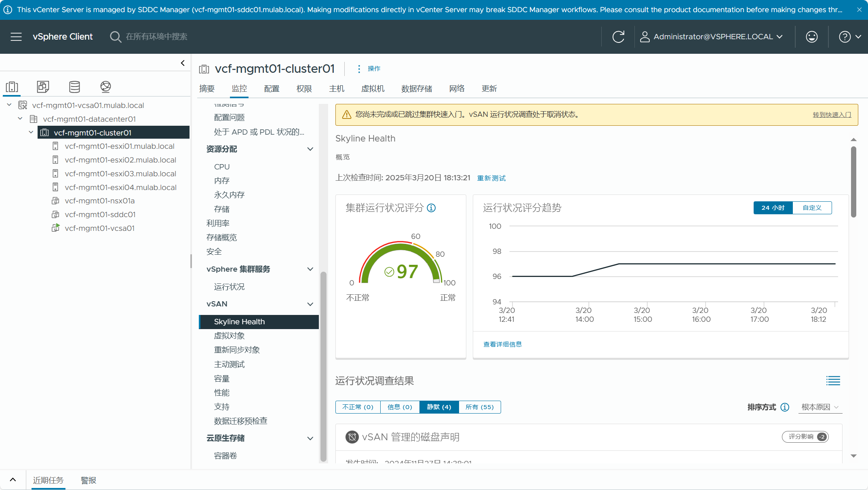Open the hamburger navigation menu
The height and width of the screenshot is (490, 868).
16,37
